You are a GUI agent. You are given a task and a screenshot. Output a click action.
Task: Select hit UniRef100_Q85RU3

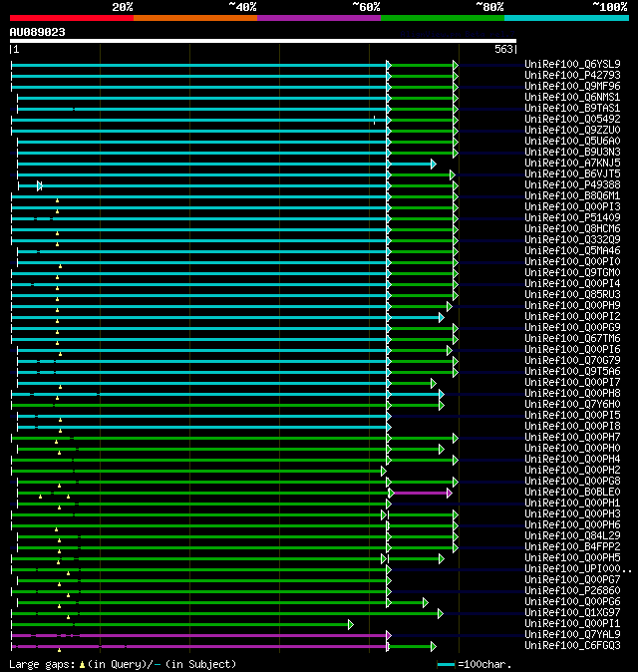572,295
